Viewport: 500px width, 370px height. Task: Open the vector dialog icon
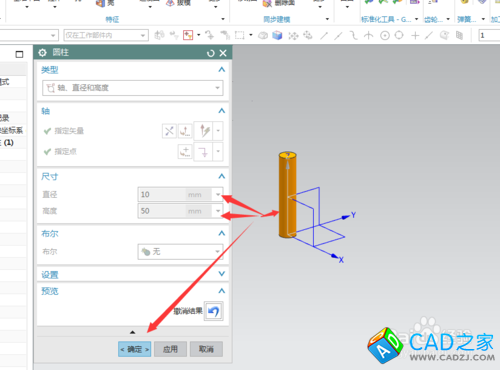(x=185, y=131)
